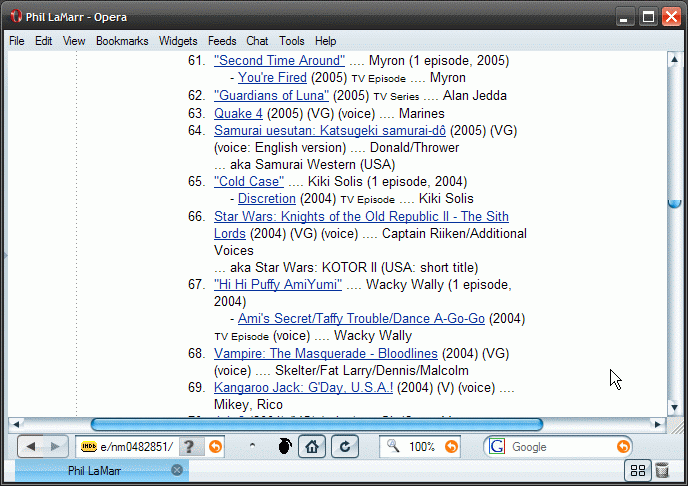Click the text 'Mikey, Rico'
This screenshot has width=688, height=486.
pos(248,404)
